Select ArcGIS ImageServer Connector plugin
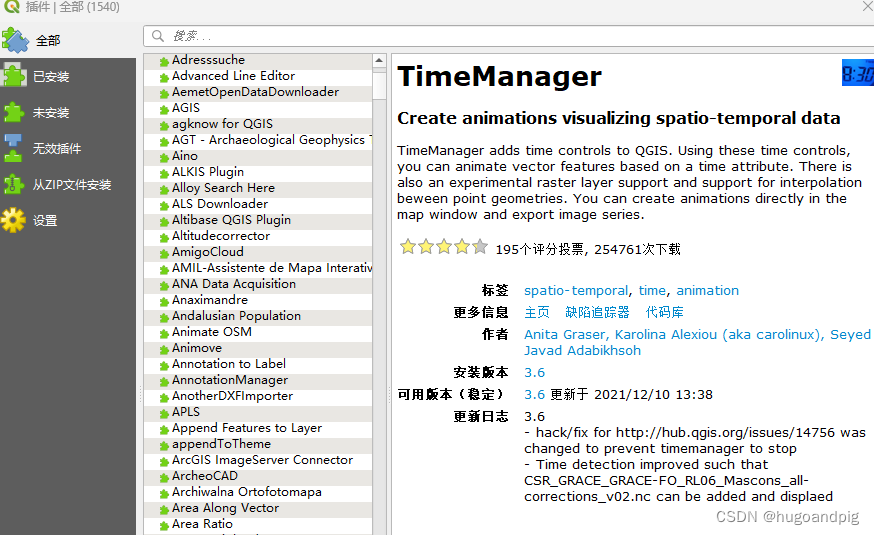Image resolution: width=874 pixels, height=535 pixels. click(258, 460)
